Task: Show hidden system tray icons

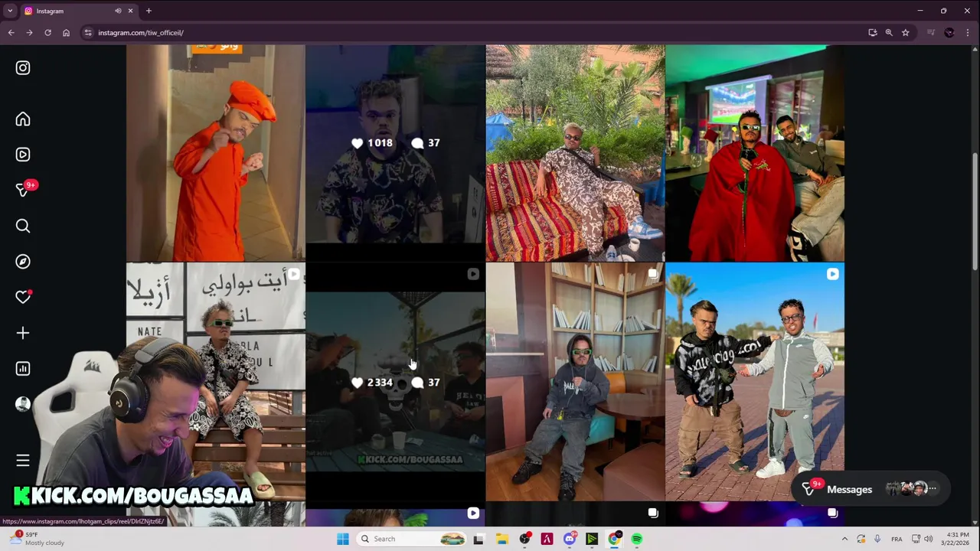Action: pyautogui.click(x=844, y=539)
